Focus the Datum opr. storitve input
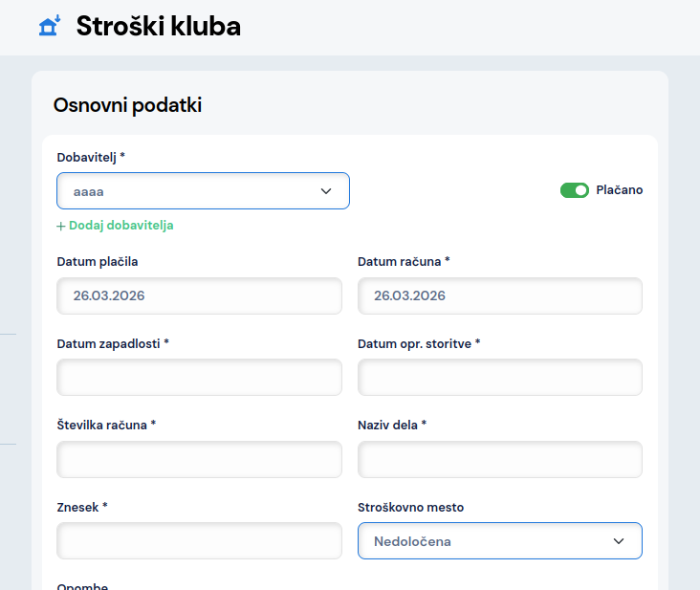 499,378
